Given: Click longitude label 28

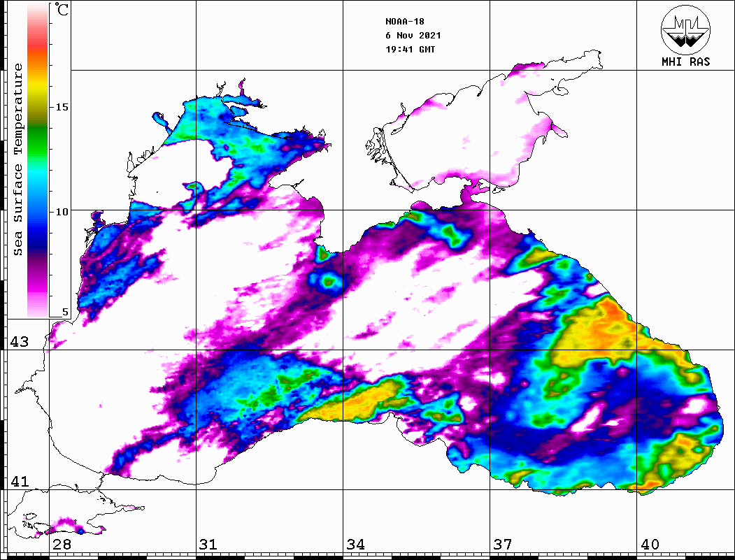Looking at the screenshot, I should 62,544.
